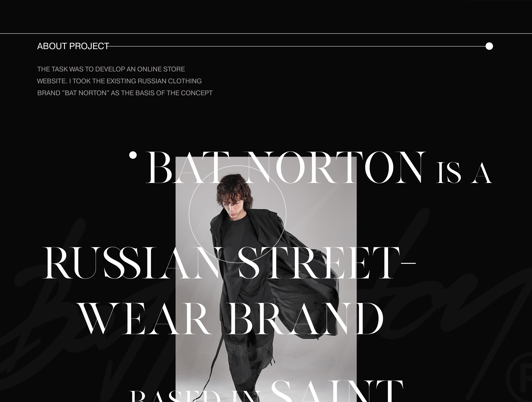Image resolution: width=532 pixels, height=402 pixels.
Task: Click the word BRAND in the headline
Action: [x=306, y=319]
